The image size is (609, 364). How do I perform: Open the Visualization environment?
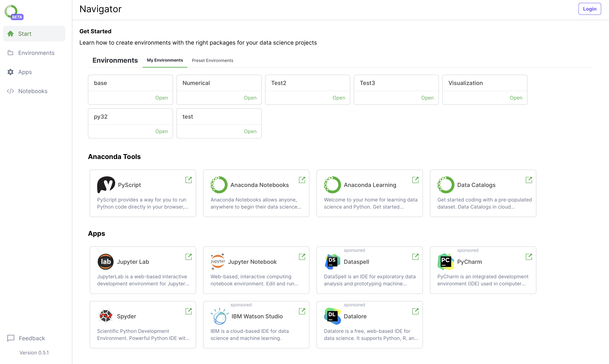pyautogui.click(x=516, y=98)
